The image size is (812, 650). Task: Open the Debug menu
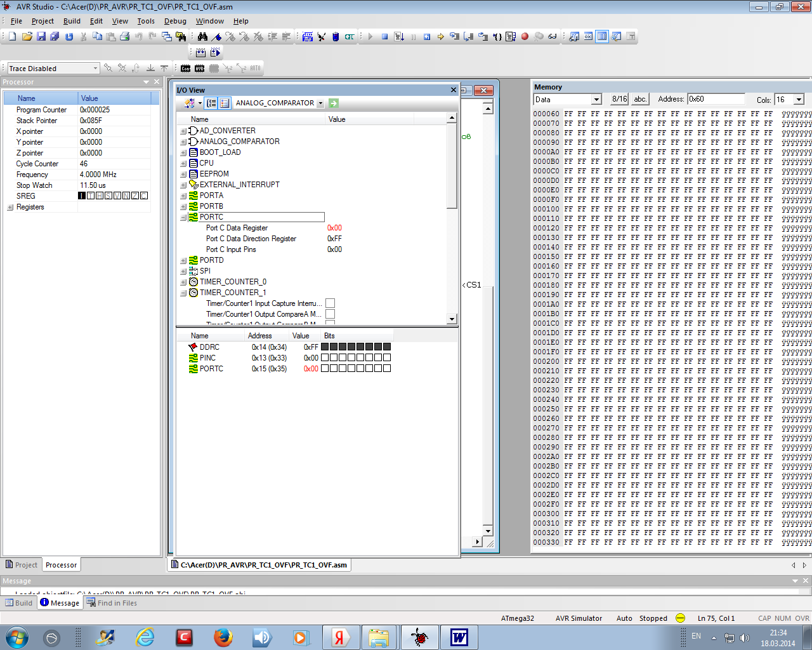point(175,21)
